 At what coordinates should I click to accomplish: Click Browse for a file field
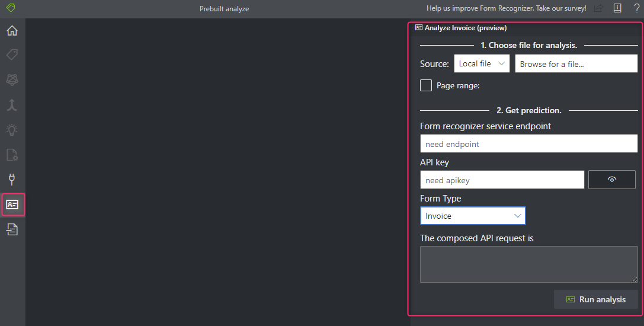[x=576, y=64]
